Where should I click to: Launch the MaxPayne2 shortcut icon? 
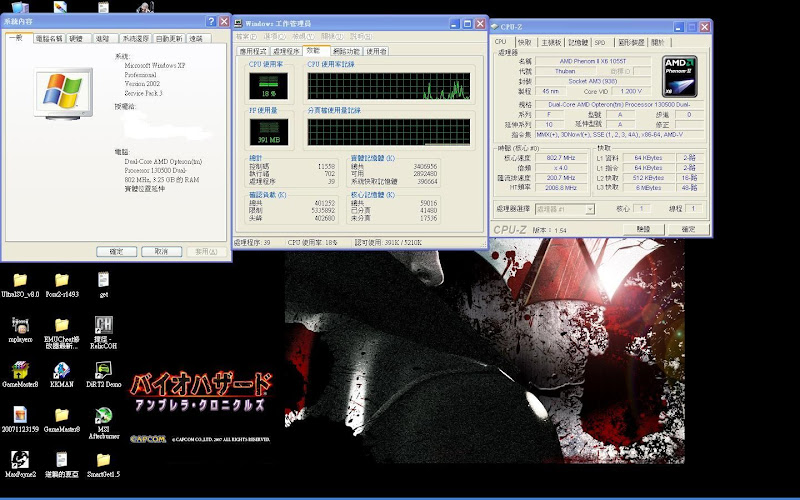pyautogui.click(x=20, y=460)
